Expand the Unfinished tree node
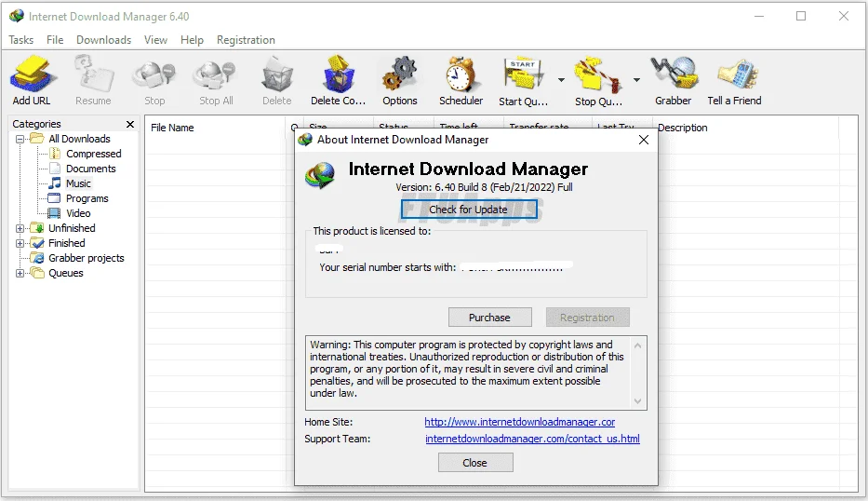868x501 pixels. click(x=20, y=228)
